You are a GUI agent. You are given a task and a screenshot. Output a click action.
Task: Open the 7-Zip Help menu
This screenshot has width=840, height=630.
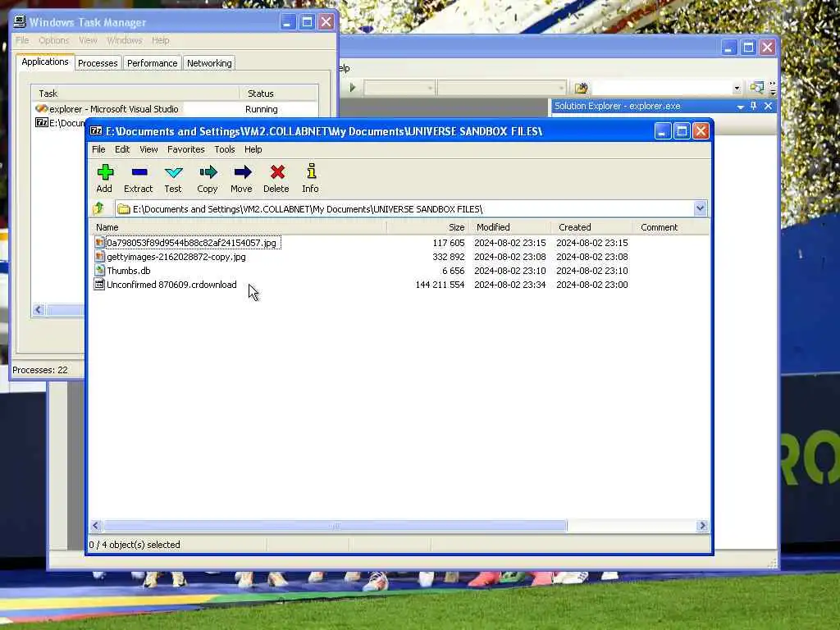click(253, 149)
